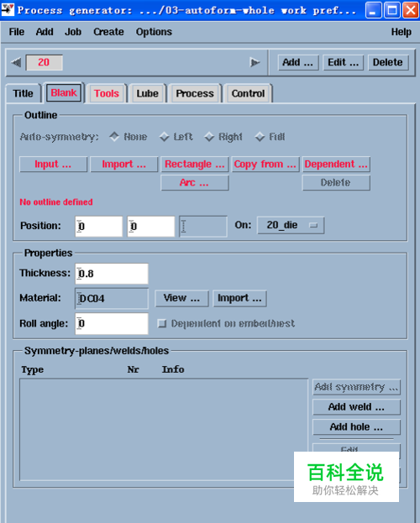Click the symmetry-planes/welds/holes list box

[164, 429]
